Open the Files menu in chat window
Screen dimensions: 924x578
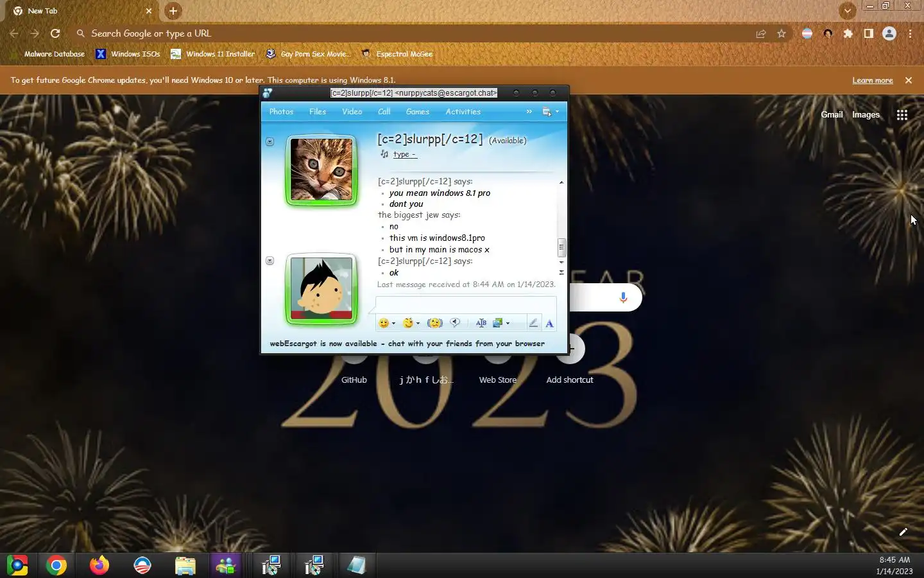coord(318,112)
